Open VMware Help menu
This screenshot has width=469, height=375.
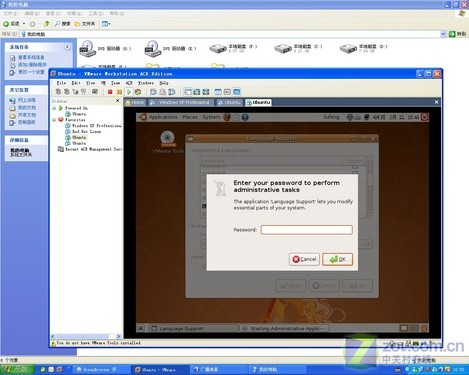point(164,83)
